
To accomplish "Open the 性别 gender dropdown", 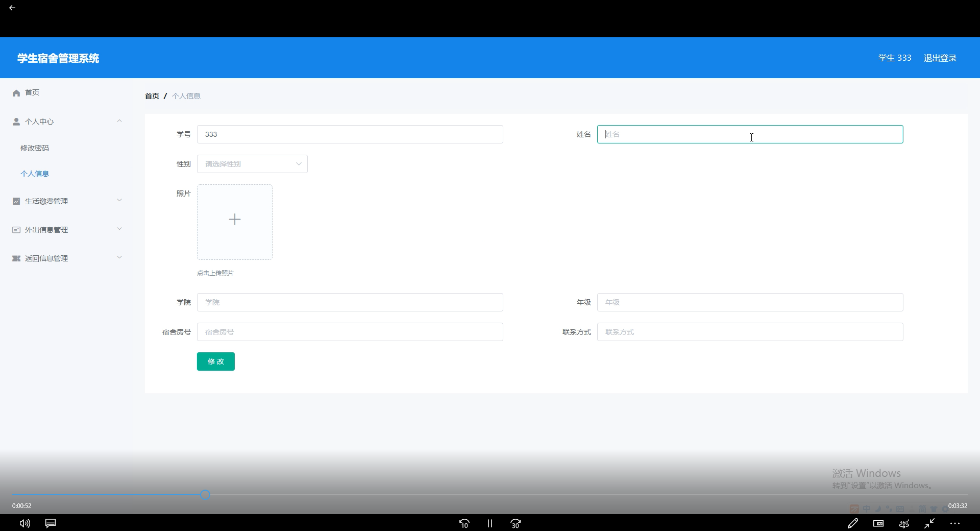I will click(x=252, y=164).
